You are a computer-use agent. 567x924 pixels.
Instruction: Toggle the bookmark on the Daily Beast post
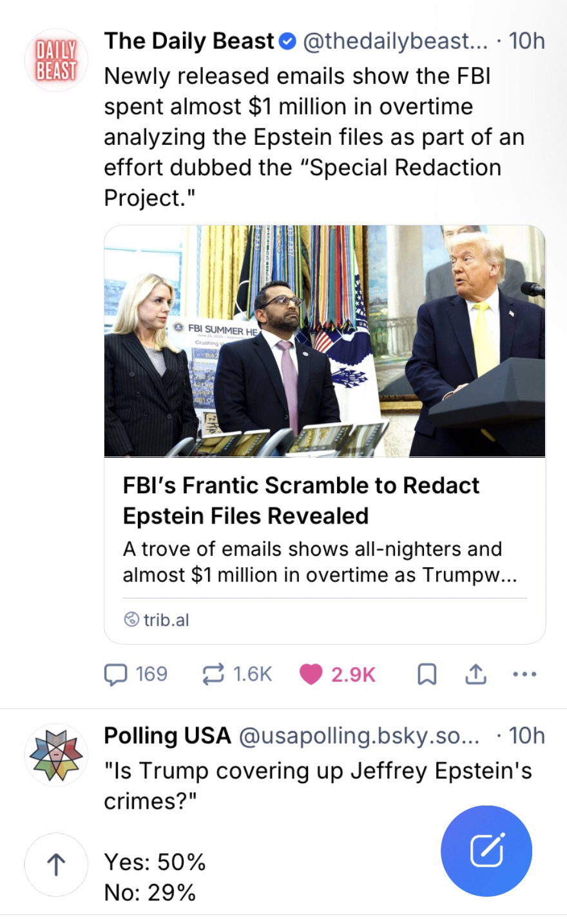(x=427, y=674)
